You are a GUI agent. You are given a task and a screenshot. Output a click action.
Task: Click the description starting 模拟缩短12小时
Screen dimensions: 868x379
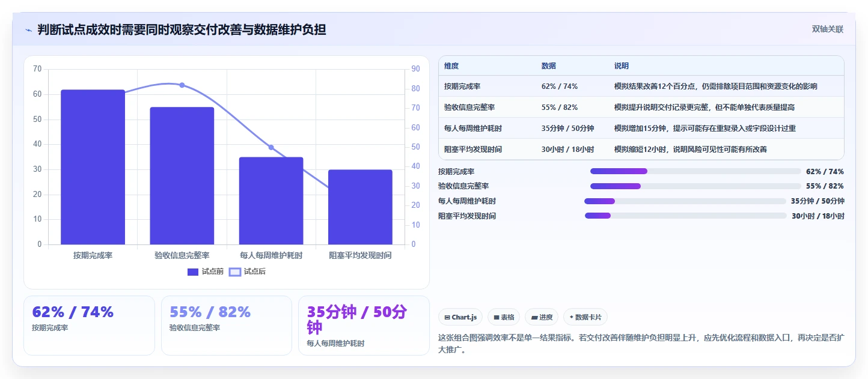pos(691,150)
